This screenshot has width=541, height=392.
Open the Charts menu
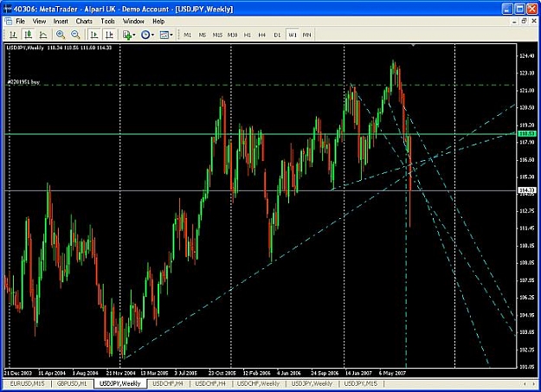[84, 22]
